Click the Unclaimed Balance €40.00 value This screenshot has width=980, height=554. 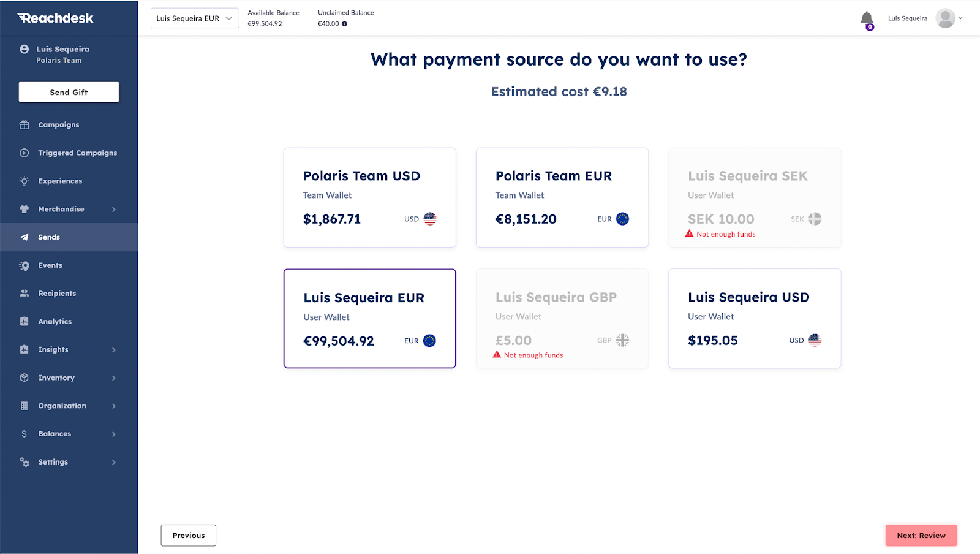click(x=328, y=24)
